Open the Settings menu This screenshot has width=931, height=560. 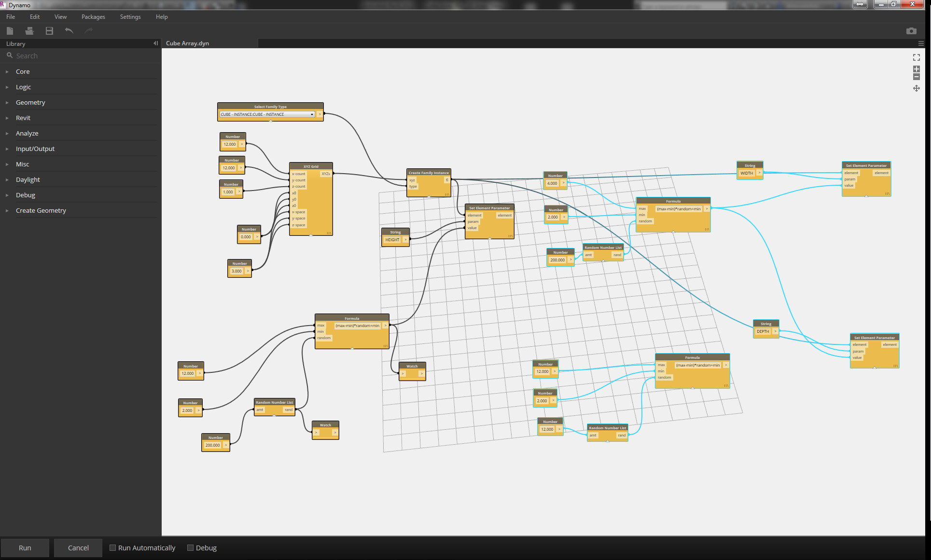click(130, 17)
